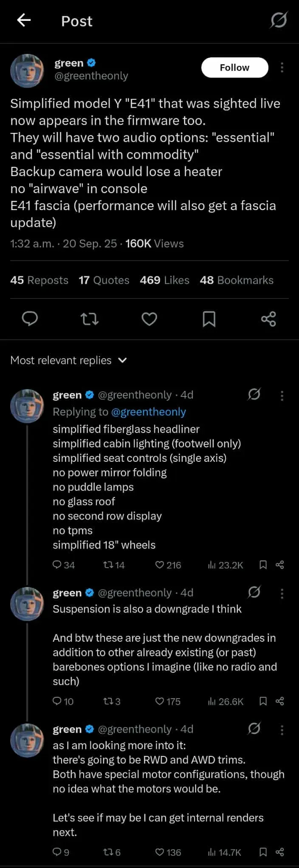This screenshot has height=868, width=299.
Task: Open green's profile avatar on main post
Action: (x=27, y=70)
